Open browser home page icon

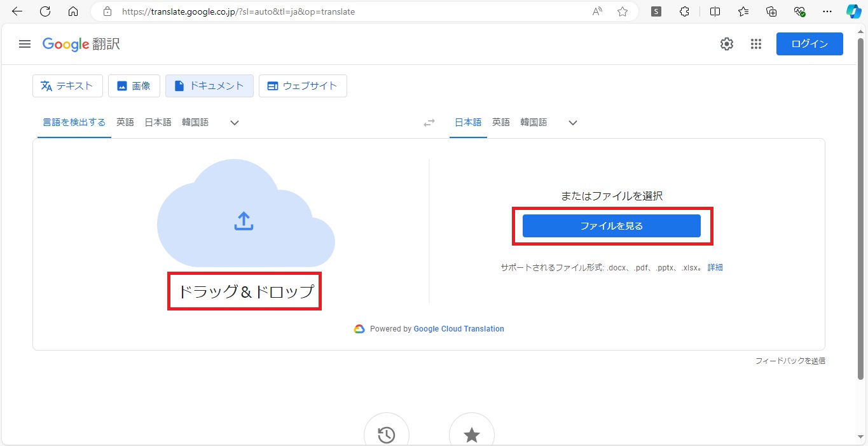[x=73, y=11]
